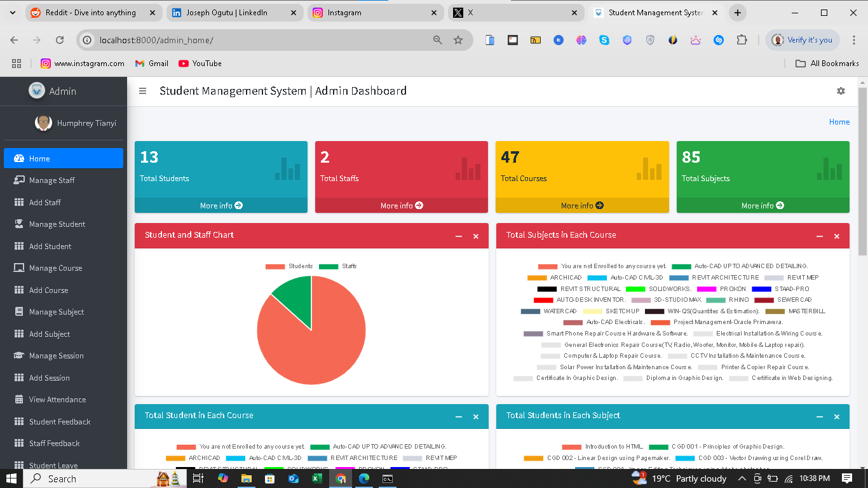Click the Add Student sidebar icon

coord(20,246)
